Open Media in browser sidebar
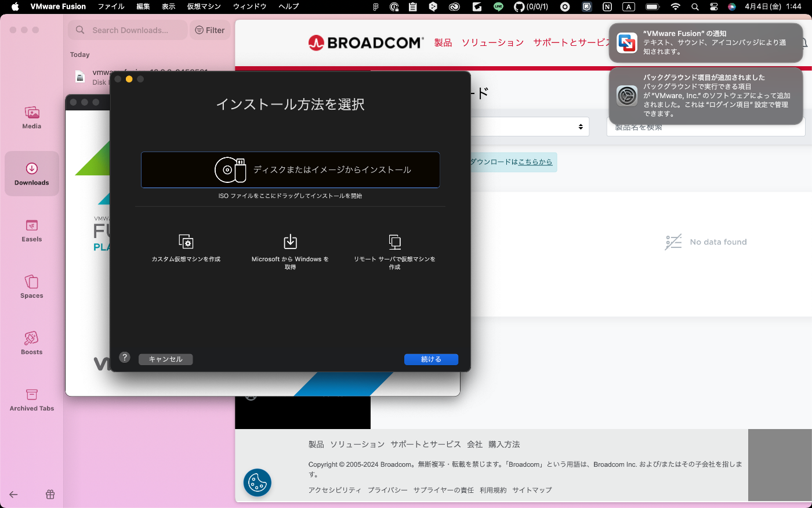The image size is (812, 508). [32, 117]
